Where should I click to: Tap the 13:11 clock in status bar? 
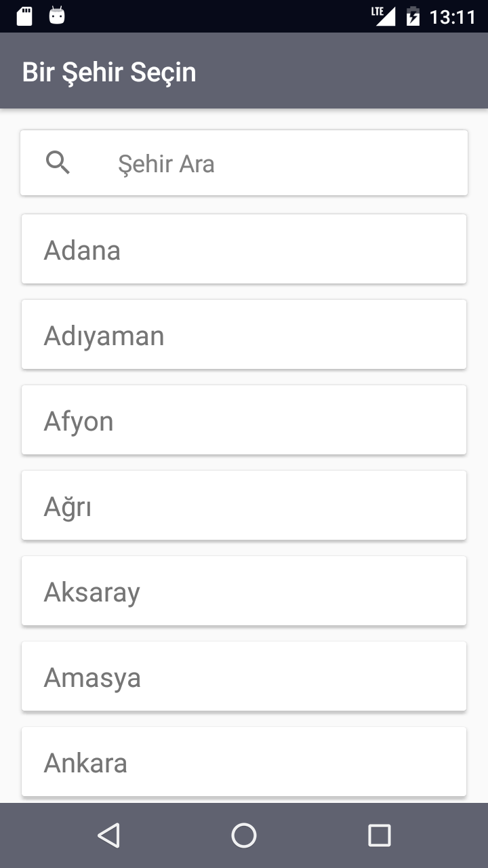(x=453, y=16)
